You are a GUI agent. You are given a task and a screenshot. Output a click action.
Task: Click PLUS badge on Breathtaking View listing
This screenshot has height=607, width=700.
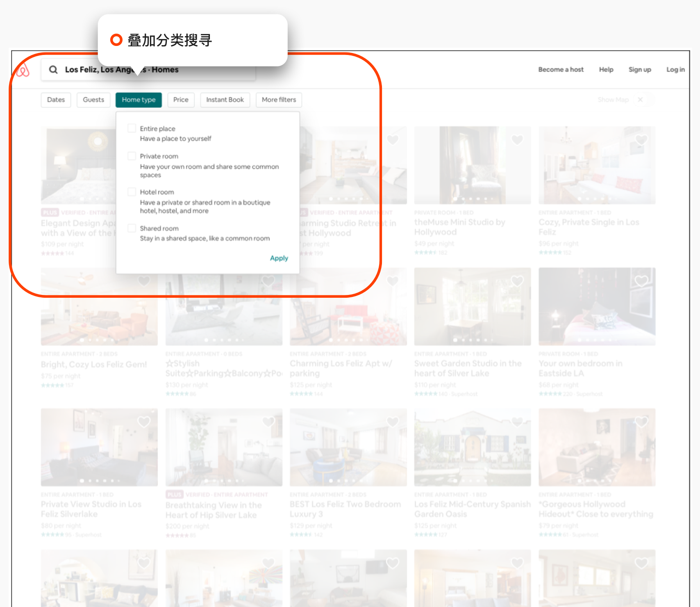click(x=174, y=494)
